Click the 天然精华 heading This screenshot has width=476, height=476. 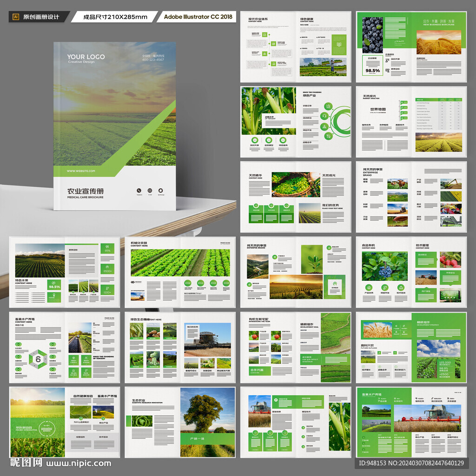(x=256, y=175)
